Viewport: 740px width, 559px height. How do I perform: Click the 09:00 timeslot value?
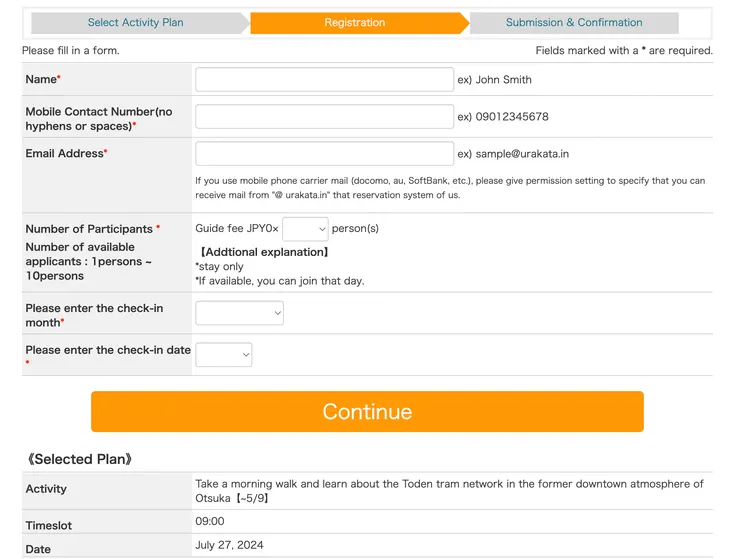click(x=210, y=521)
